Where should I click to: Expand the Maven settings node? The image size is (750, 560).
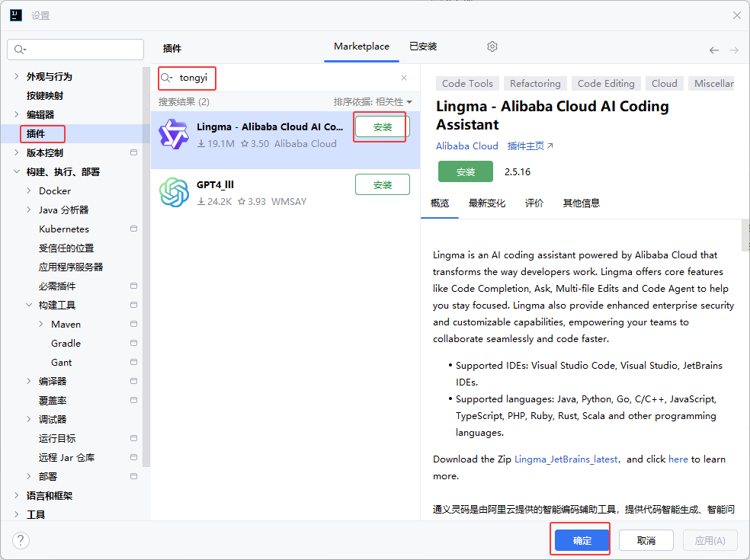click(41, 325)
